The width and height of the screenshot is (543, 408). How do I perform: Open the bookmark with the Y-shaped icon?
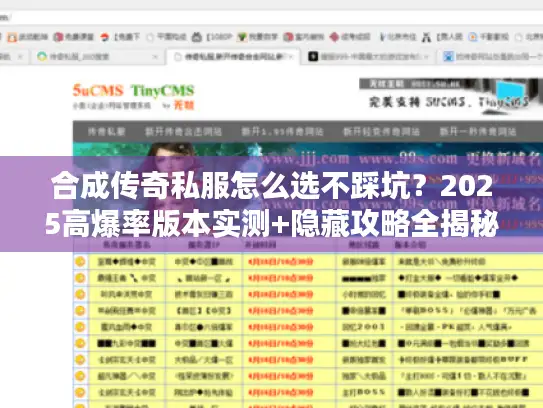pos(397,37)
